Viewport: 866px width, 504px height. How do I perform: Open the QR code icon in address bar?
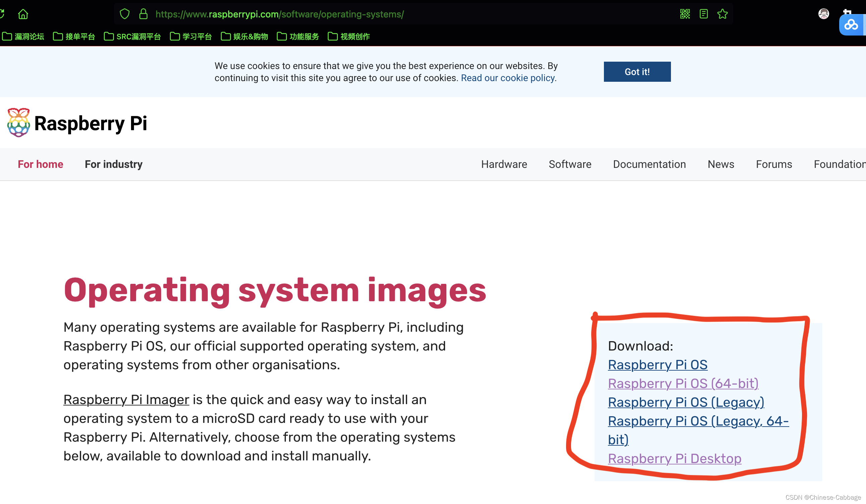(x=685, y=14)
